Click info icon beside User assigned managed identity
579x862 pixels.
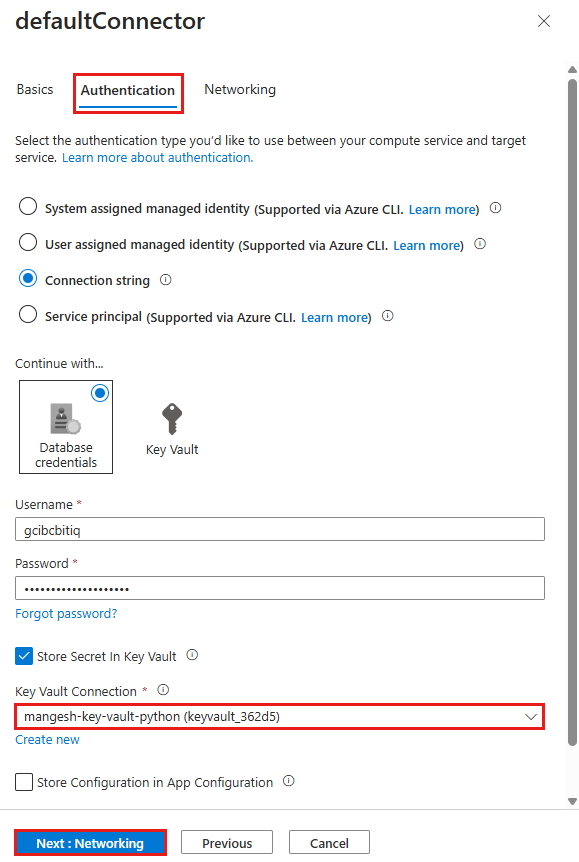pos(480,244)
